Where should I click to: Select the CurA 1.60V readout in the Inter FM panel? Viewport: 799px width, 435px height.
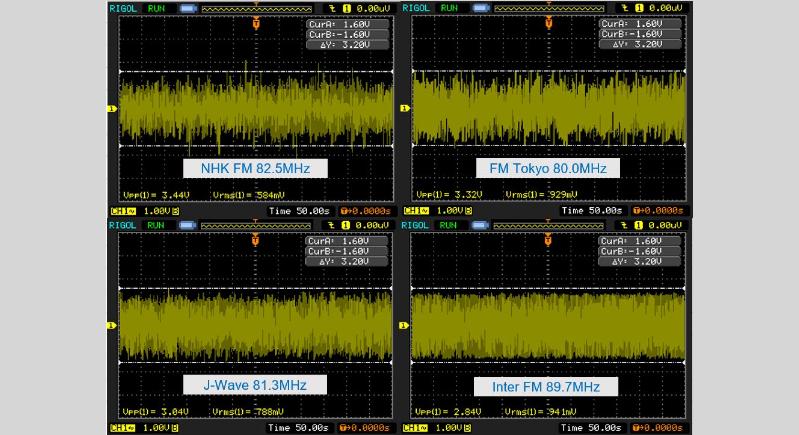640,240
